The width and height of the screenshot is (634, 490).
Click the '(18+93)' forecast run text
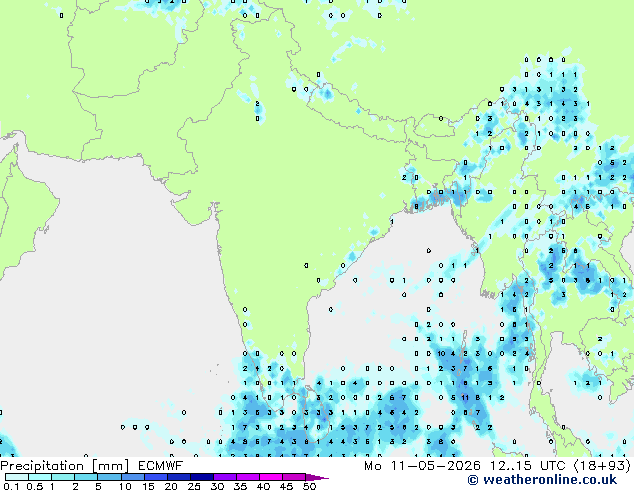[x=602, y=466]
